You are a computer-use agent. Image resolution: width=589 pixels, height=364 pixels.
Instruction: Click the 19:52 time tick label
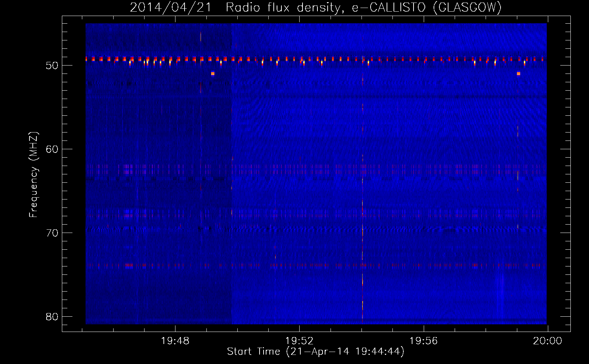coord(299,341)
